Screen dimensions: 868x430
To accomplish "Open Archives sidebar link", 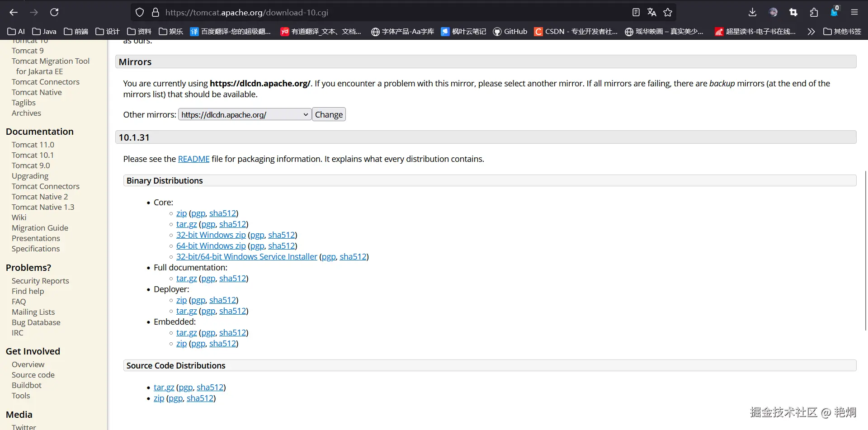I will point(26,113).
